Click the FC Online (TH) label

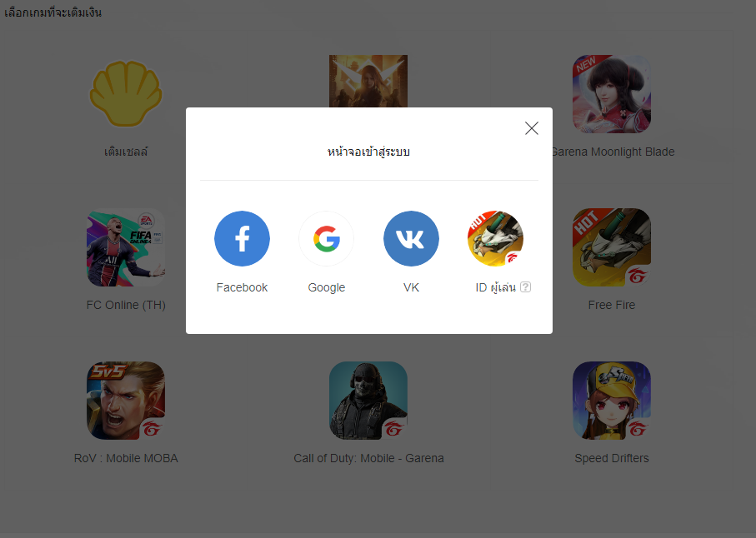[126, 305]
